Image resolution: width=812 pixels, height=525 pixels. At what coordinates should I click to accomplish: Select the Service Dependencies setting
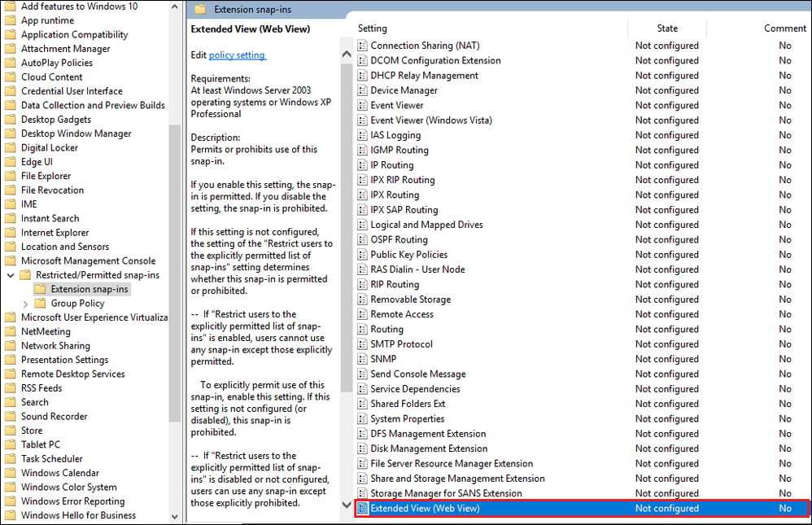pos(415,389)
